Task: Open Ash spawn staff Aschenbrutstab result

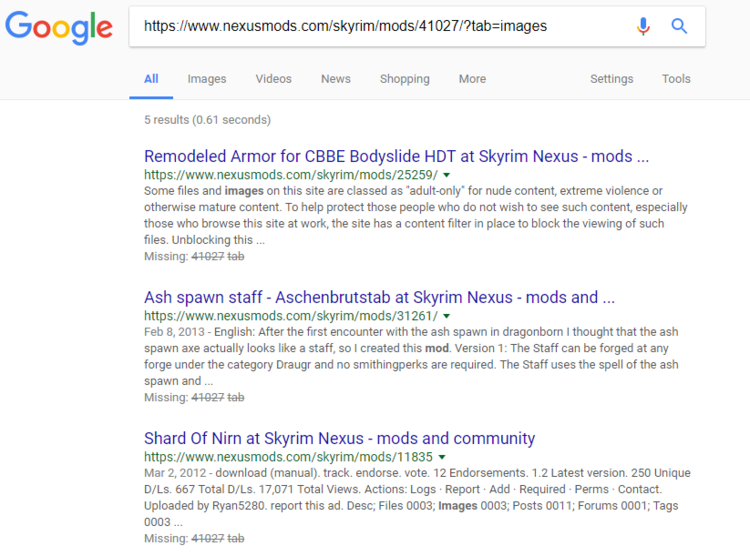Action: click(379, 298)
